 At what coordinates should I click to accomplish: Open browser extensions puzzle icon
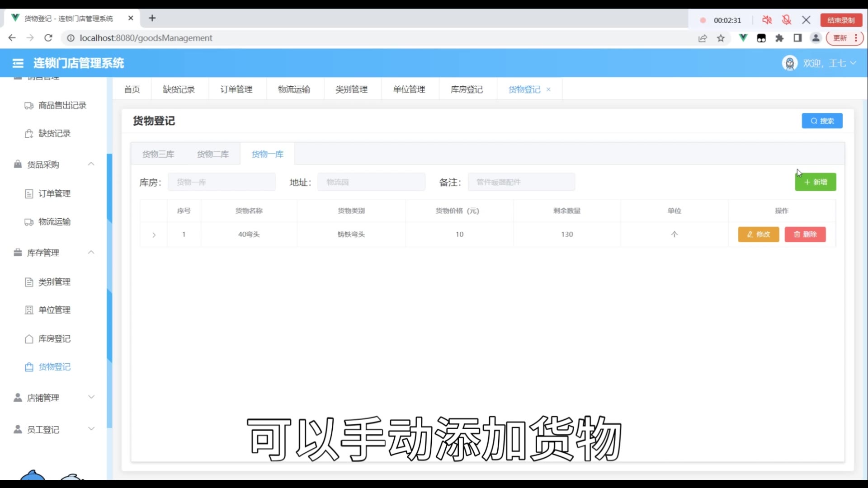779,38
